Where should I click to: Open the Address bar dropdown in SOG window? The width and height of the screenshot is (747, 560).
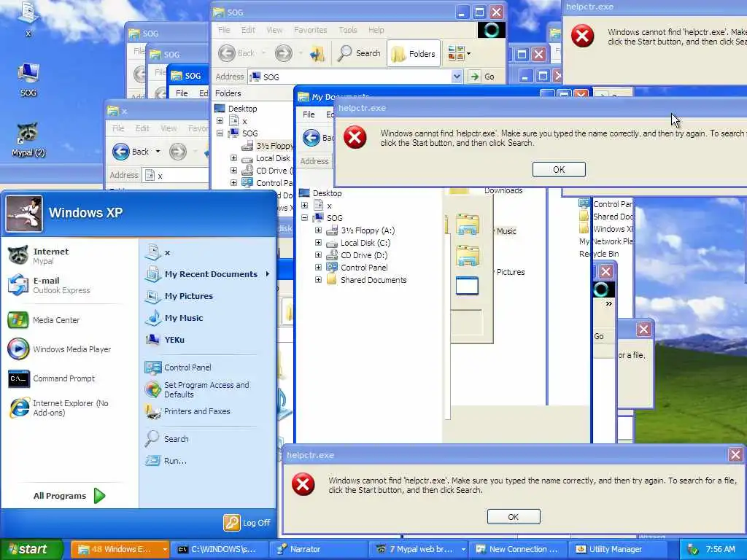(457, 76)
